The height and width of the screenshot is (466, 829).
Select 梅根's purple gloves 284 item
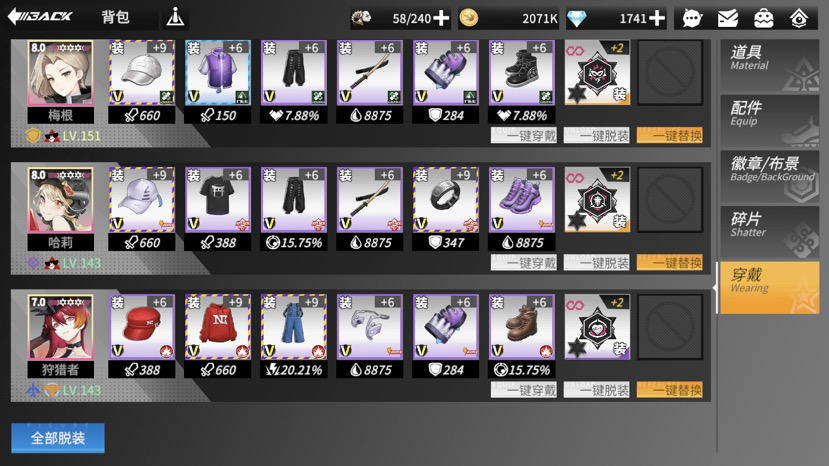(x=446, y=73)
